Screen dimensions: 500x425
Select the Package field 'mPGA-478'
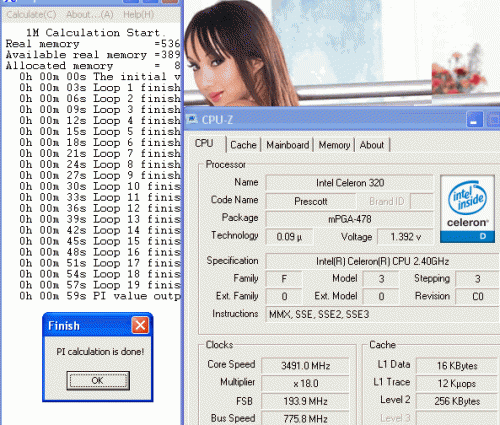[350, 219]
